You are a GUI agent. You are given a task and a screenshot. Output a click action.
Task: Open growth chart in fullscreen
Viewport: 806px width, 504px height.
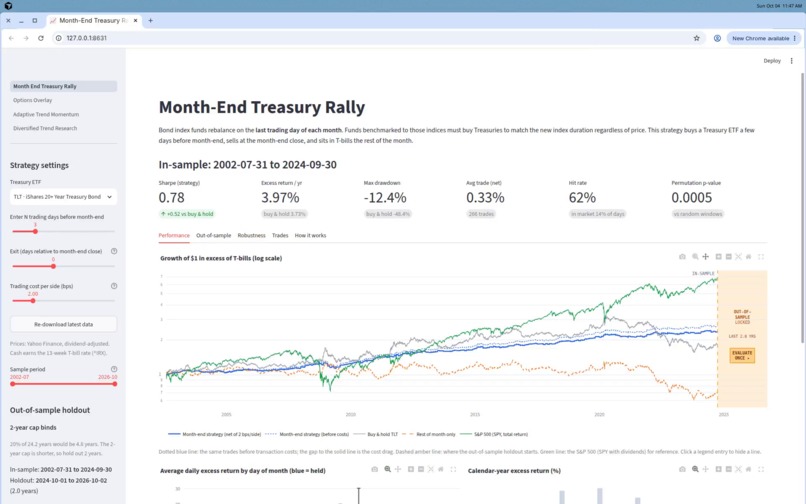(x=761, y=257)
